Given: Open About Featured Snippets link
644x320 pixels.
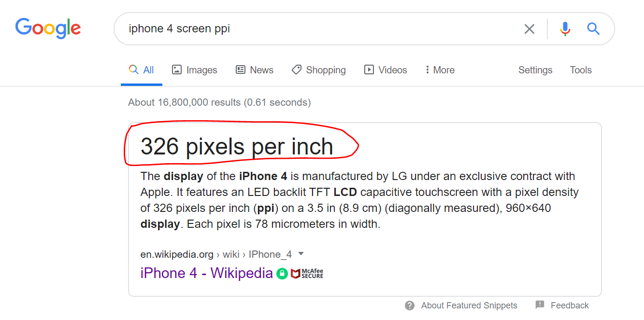Looking at the screenshot, I should click(469, 306).
